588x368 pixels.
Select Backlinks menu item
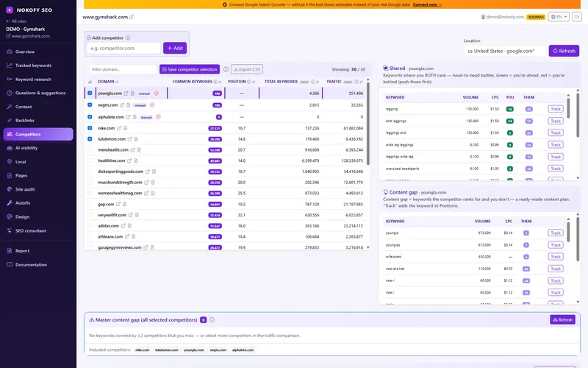click(38, 121)
